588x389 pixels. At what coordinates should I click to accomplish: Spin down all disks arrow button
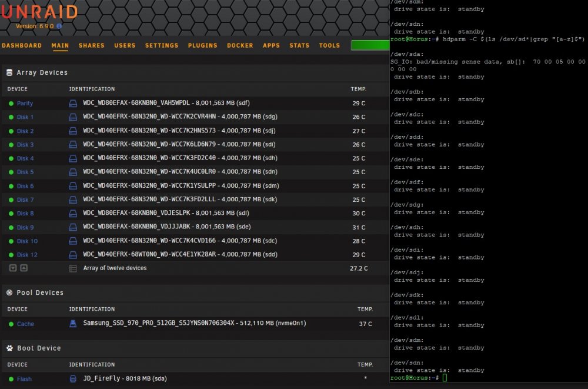13,268
